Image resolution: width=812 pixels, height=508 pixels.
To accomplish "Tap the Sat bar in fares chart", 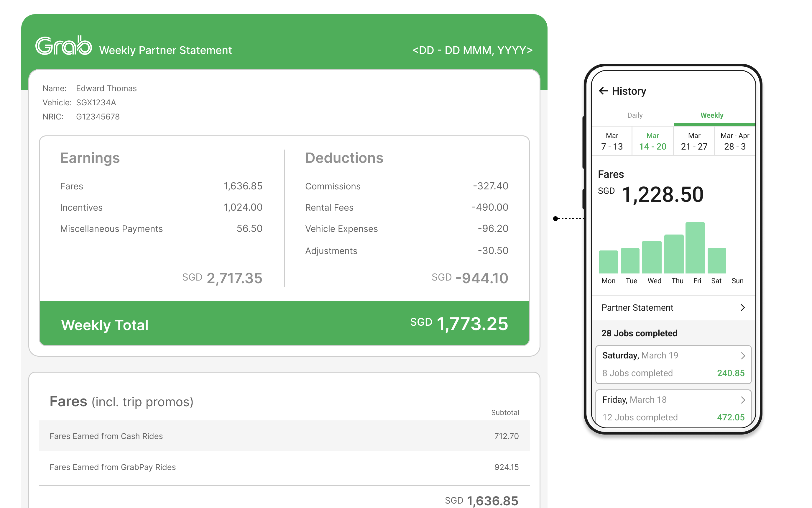I will coord(717,260).
